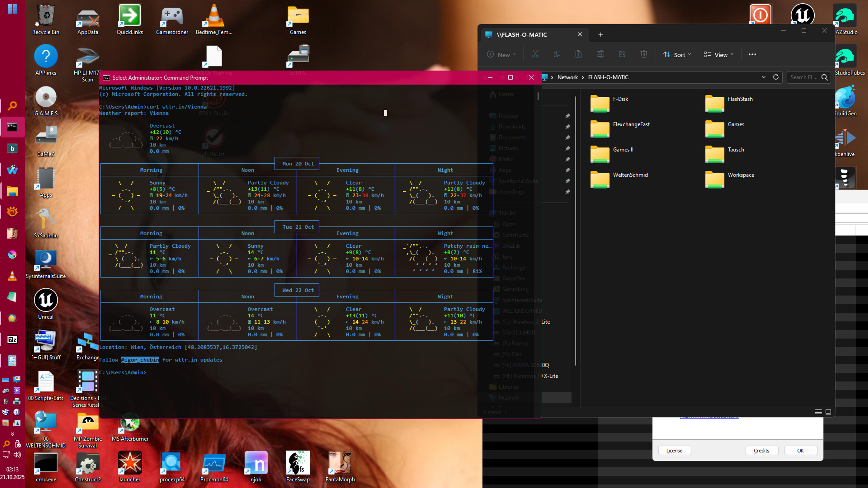Click the Explorer navigation pane scrollbar
Image resolution: width=868 pixels, height=488 pixels.
tap(576, 231)
